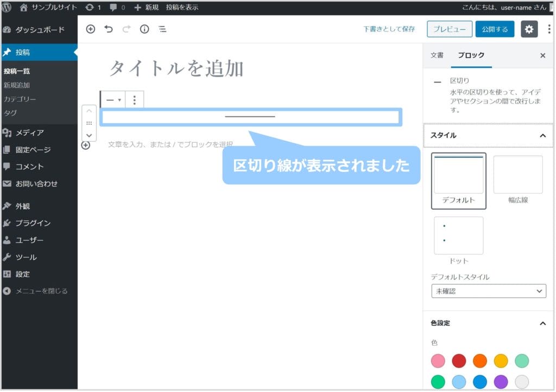Open settings gear in top toolbar
Image resolution: width=556 pixels, height=392 pixels.
pyautogui.click(x=529, y=29)
